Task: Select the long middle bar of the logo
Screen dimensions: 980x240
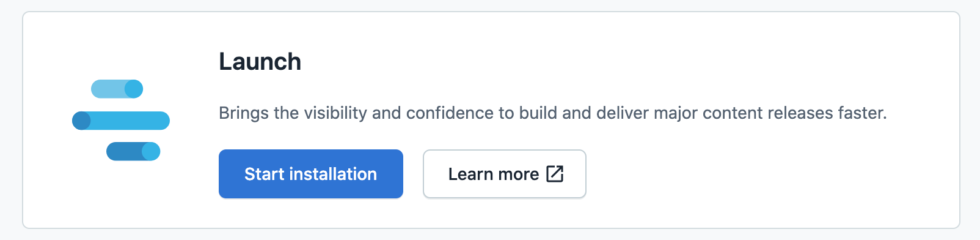Action: 121,121
